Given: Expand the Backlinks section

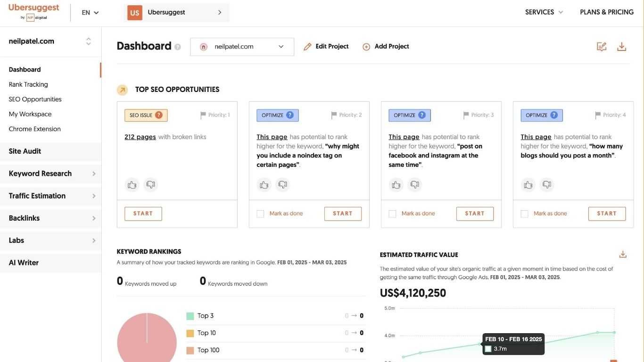Looking at the screenshot, I should pyautogui.click(x=50, y=218).
